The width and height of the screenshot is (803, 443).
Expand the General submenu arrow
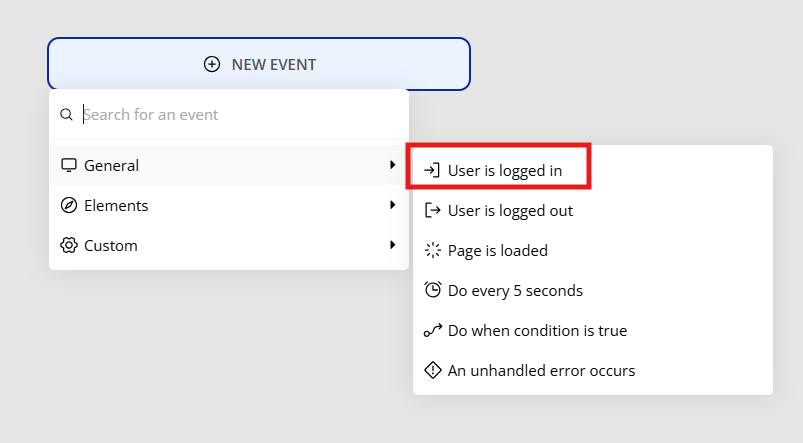(x=392, y=165)
